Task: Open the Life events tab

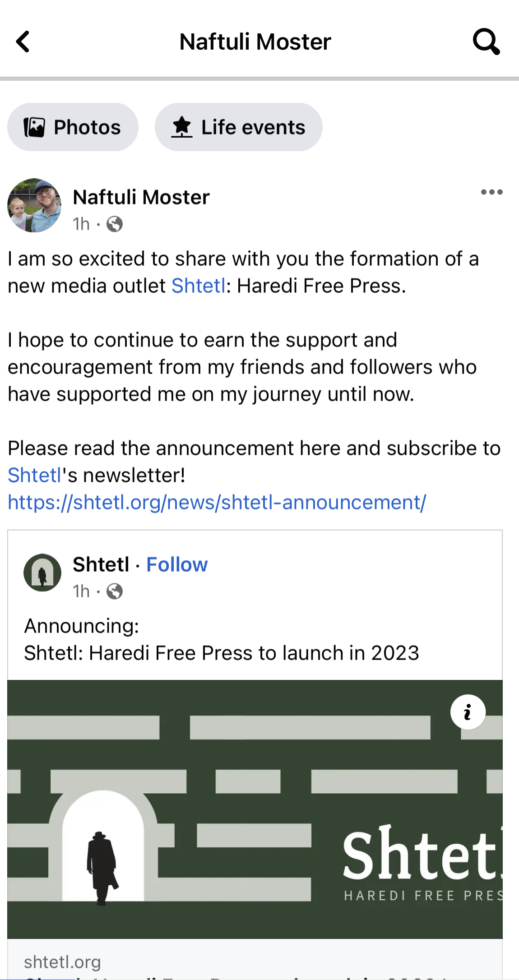Action: [238, 127]
